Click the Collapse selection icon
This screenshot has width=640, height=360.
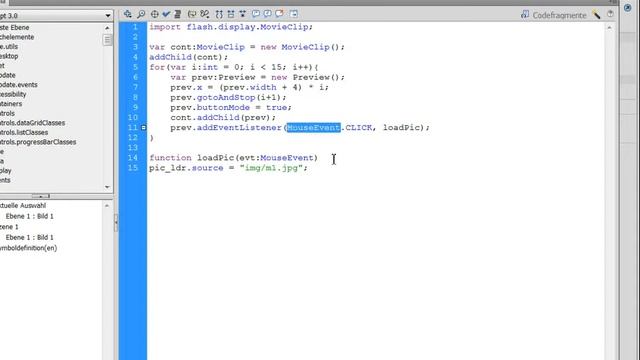pos(231,14)
